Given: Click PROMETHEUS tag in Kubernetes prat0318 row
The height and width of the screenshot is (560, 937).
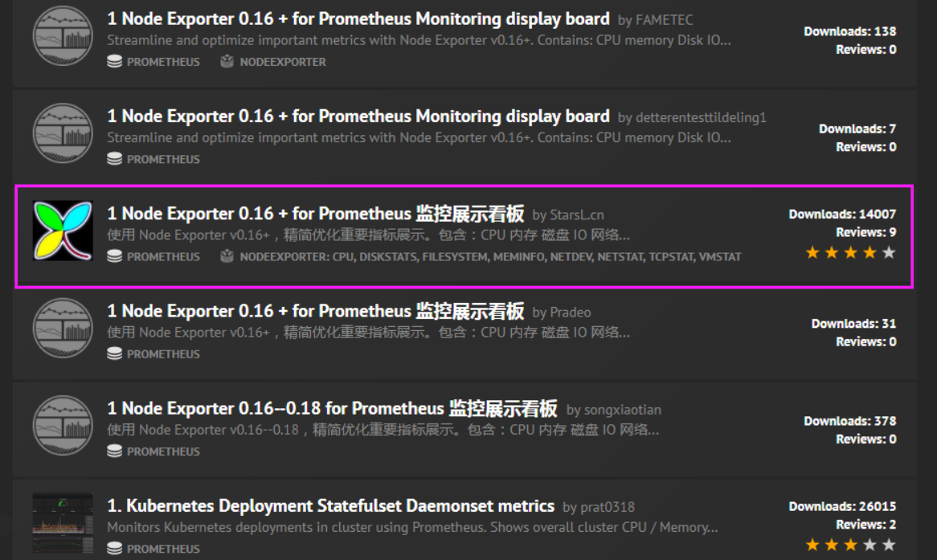Looking at the screenshot, I should click(x=163, y=550).
